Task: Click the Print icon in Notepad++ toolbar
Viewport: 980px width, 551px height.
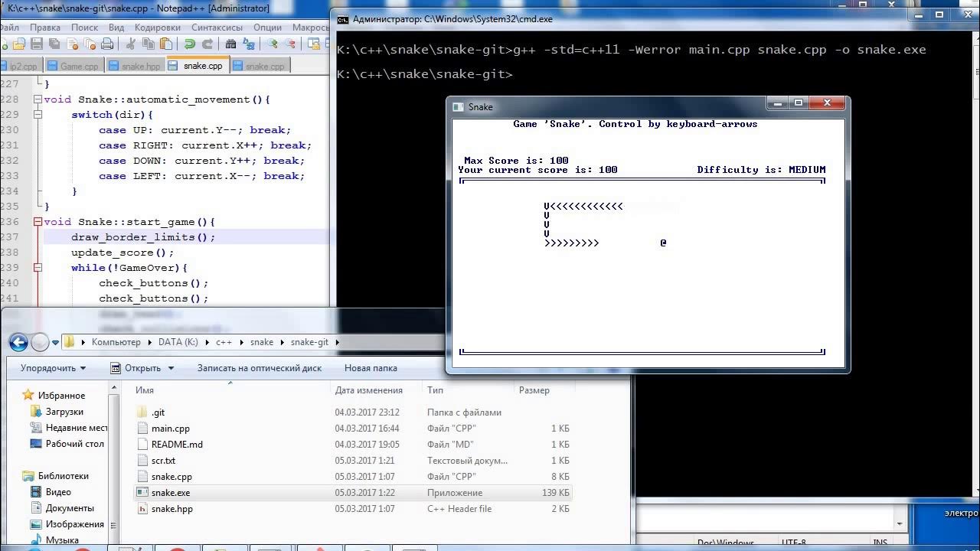Action: pyautogui.click(x=107, y=44)
